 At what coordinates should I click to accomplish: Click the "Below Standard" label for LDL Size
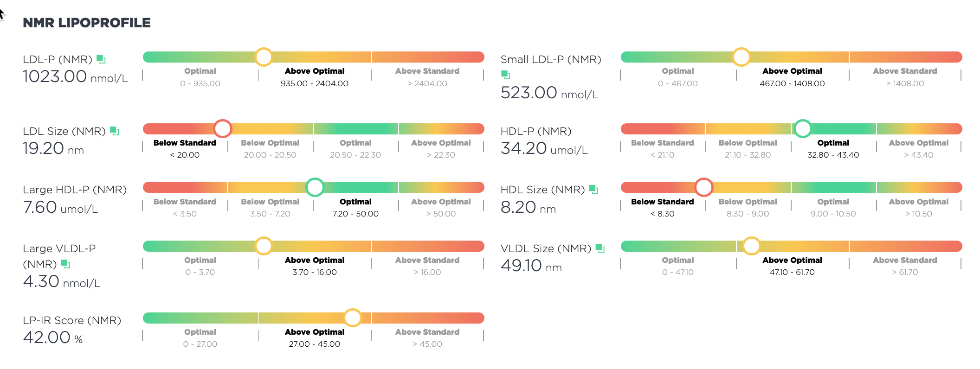(185, 143)
